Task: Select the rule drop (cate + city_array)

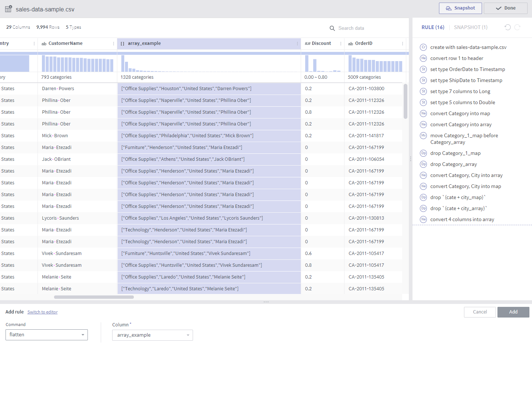Action: click(x=459, y=208)
